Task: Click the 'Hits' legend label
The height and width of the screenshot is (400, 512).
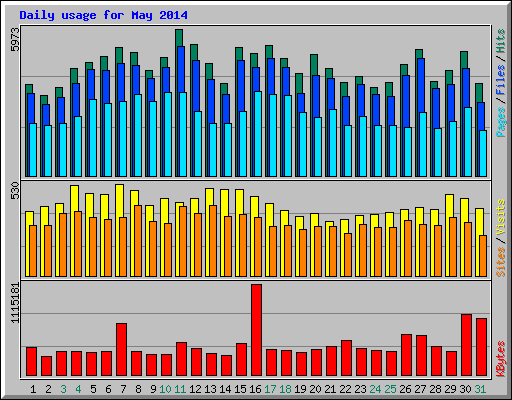Action: pos(500,41)
